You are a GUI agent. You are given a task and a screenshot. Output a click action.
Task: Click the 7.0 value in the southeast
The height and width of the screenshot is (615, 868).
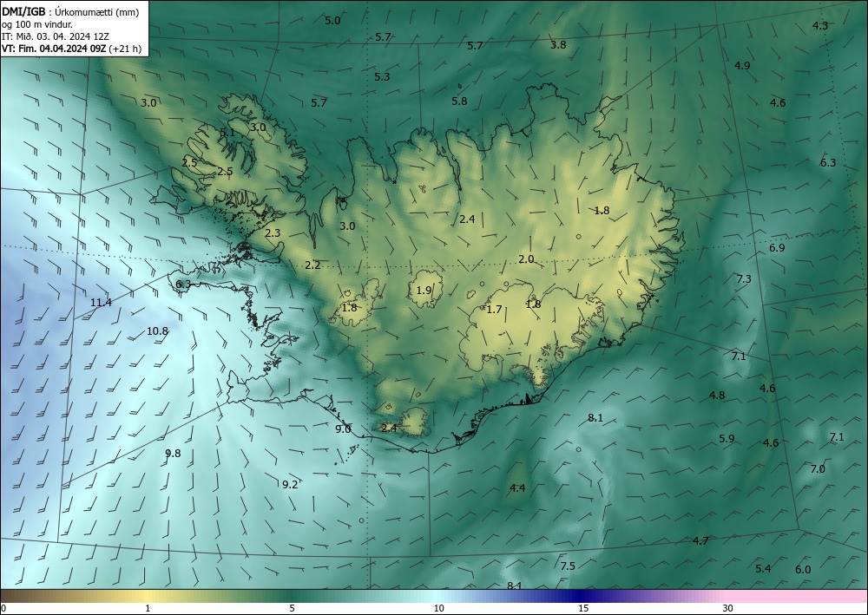tap(819, 469)
